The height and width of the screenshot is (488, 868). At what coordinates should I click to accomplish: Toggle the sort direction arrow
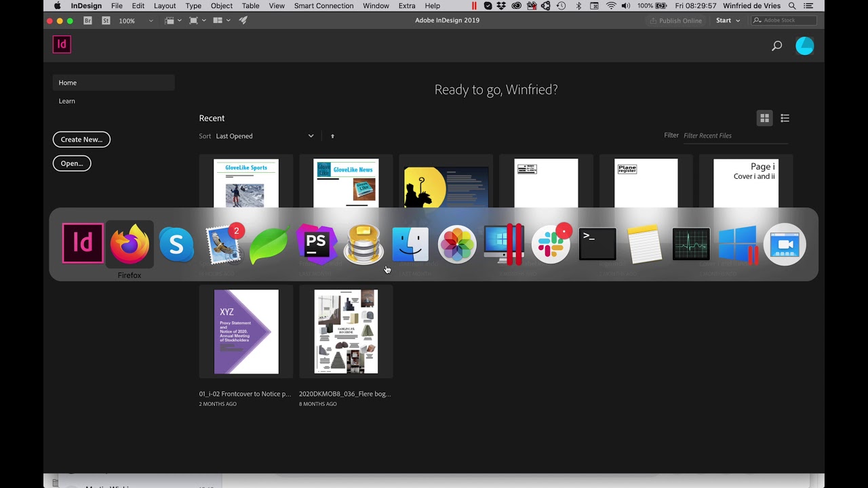(x=332, y=136)
